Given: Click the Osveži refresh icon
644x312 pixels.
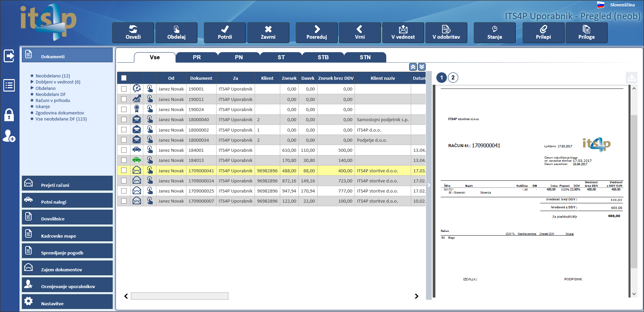Looking at the screenshot, I should point(133,29).
